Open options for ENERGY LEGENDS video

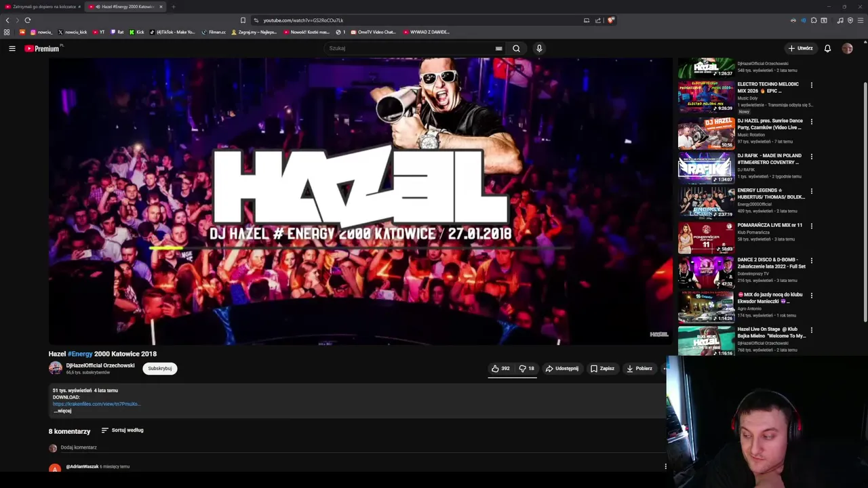click(x=811, y=191)
